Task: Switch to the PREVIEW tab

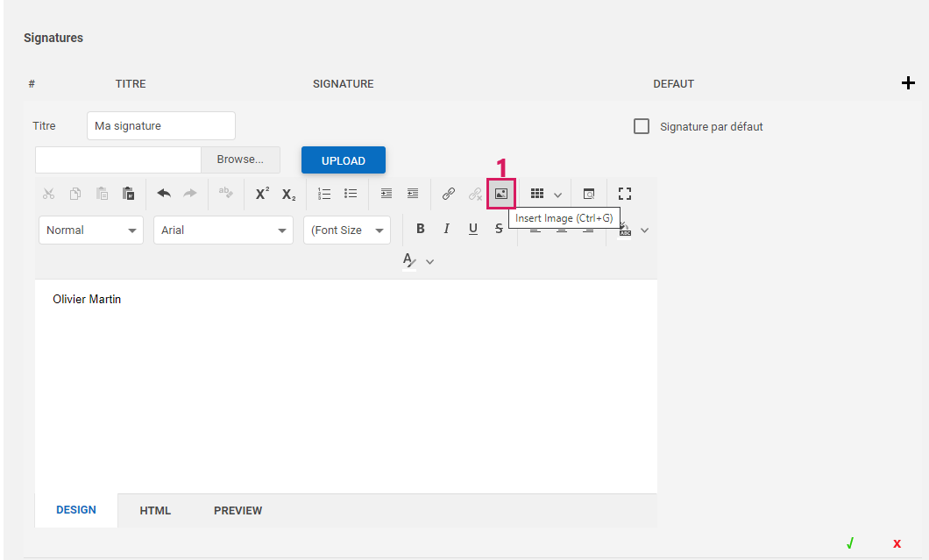Action: (x=238, y=511)
